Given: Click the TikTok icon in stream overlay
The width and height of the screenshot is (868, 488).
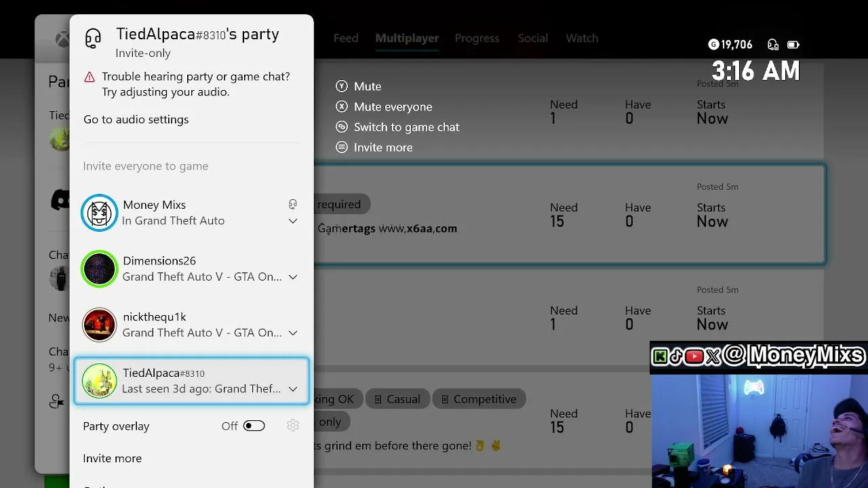Looking at the screenshot, I should (676, 357).
